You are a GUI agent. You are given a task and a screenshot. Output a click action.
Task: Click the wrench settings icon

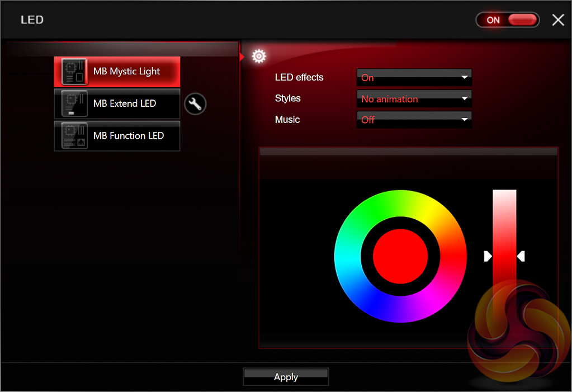click(x=195, y=104)
